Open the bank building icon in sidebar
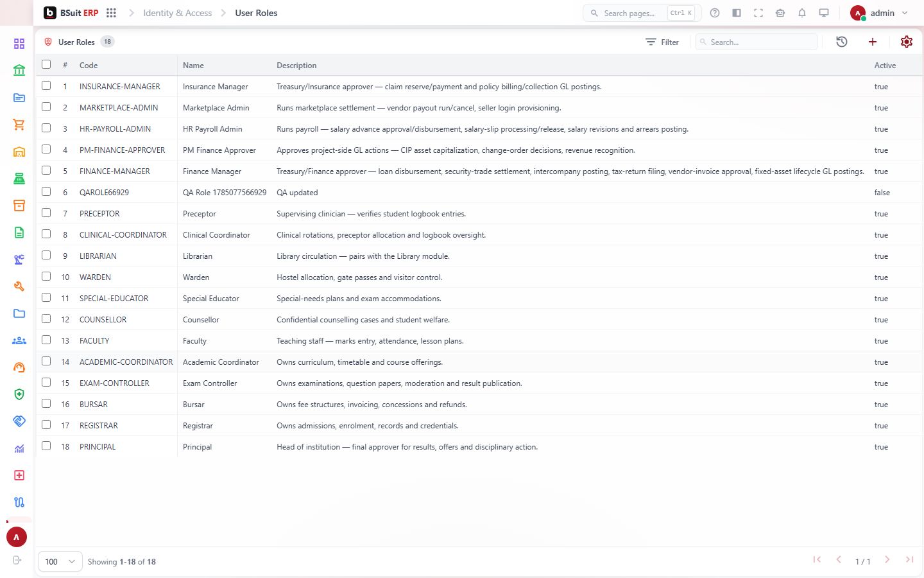 (19, 71)
